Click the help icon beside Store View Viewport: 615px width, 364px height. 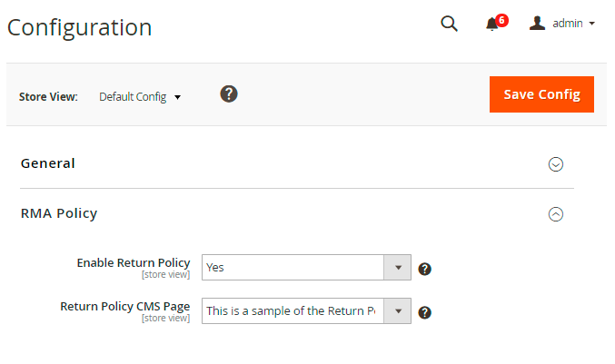(229, 94)
